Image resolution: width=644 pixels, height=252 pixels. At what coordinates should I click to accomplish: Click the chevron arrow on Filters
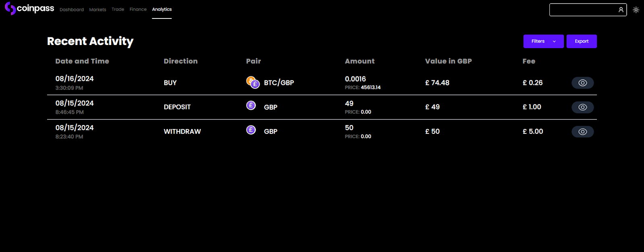coord(554,41)
